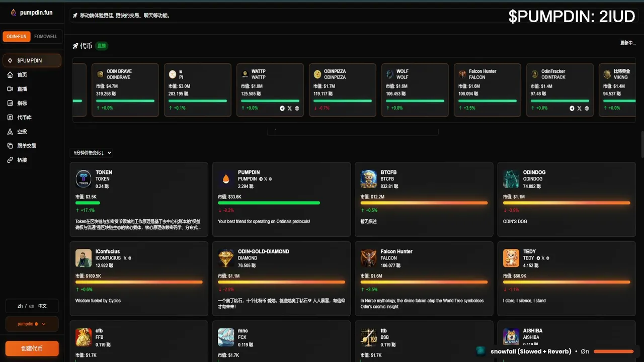This screenshot has width=644, height=362.
Task: Click the green progress bar on TOKEN card
Action: point(88,203)
